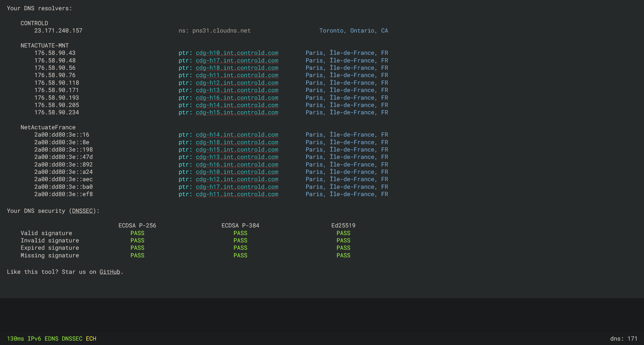The height and width of the screenshot is (345, 644).
Task: Open cdg-h13 ptr link for 176.58.90.171
Action: pos(237,90)
